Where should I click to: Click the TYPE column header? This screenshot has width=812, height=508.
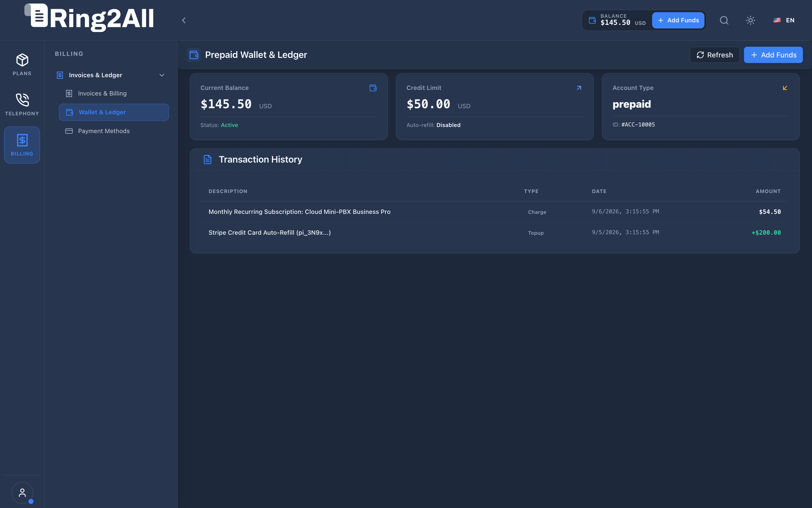tap(531, 192)
